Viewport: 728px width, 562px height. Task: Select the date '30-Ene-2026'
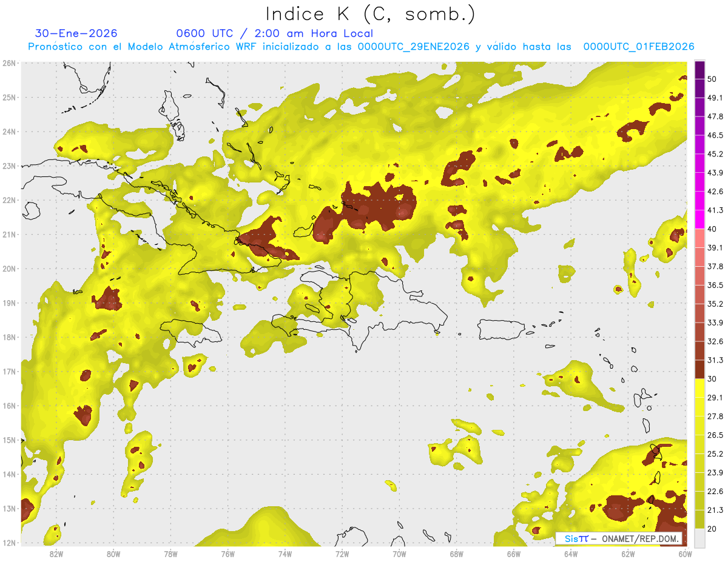pos(76,33)
